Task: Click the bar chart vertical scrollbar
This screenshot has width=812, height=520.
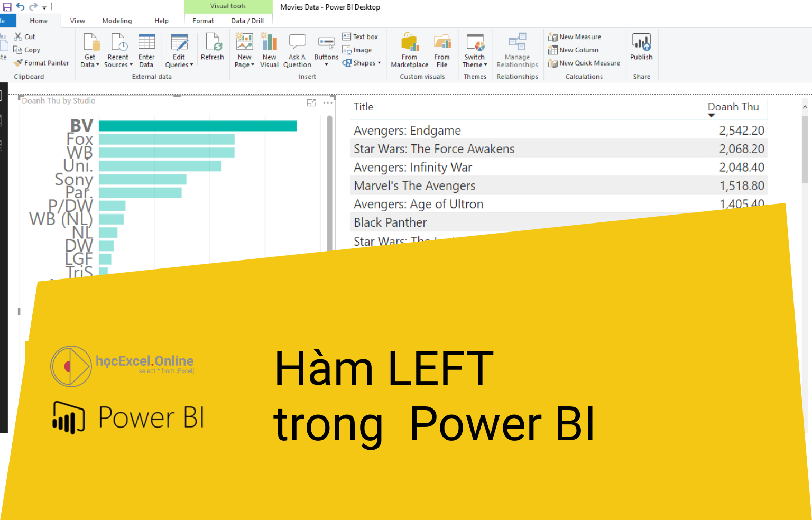Action: [330, 182]
